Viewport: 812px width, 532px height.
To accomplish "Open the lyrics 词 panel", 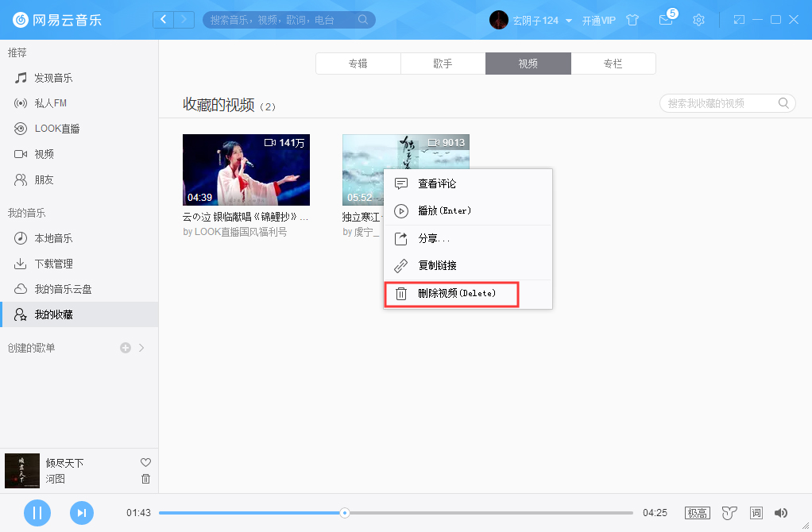I will pos(756,513).
